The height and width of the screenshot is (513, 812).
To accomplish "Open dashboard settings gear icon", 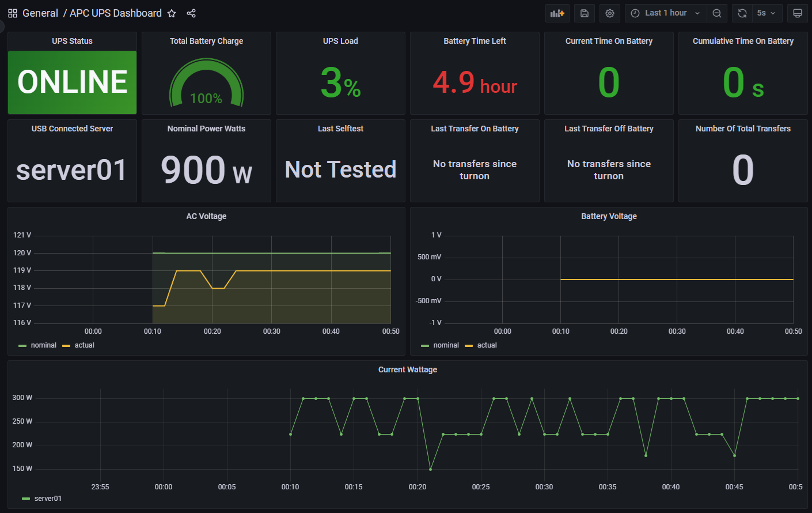I will (610, 13).
